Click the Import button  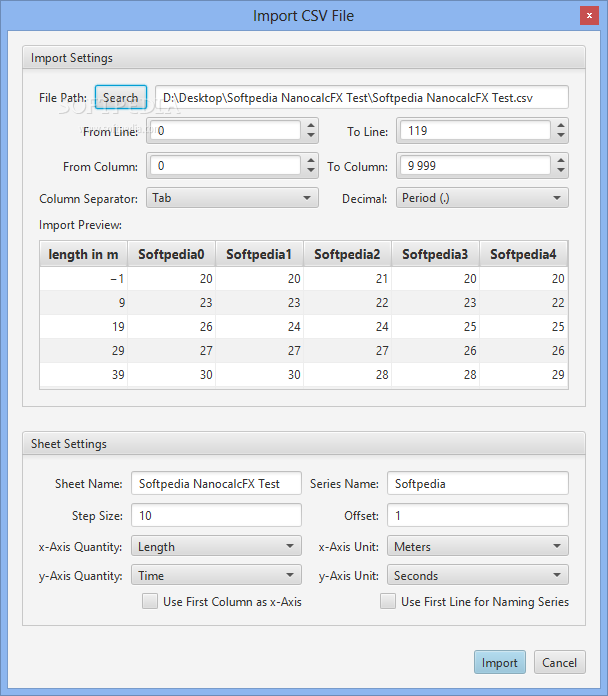pyautogui.click(x=500, y=662)
